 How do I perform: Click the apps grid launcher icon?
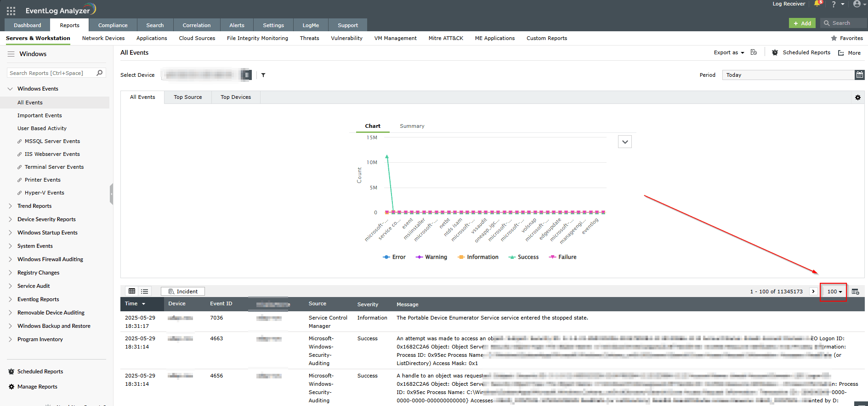pos(11,11)
